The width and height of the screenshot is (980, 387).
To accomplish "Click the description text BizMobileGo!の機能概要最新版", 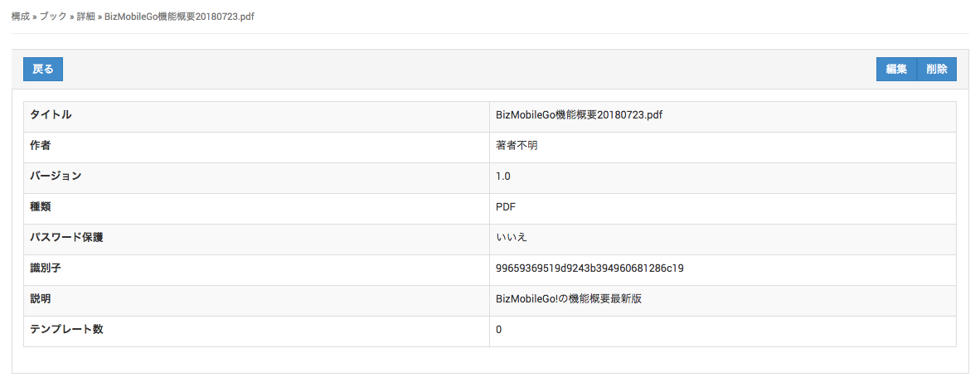I will (569, 299).
